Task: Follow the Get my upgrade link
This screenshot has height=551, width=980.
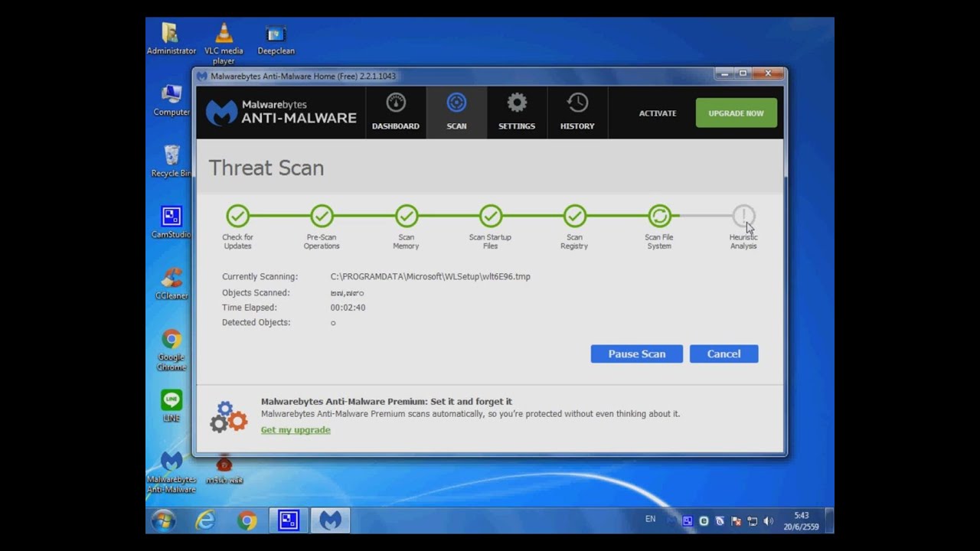Action: (296, 430)
